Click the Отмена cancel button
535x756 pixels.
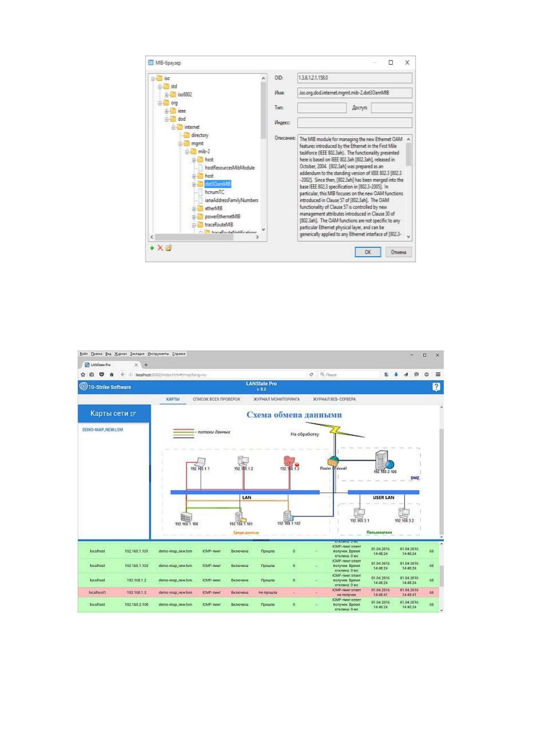click(398, 252)
